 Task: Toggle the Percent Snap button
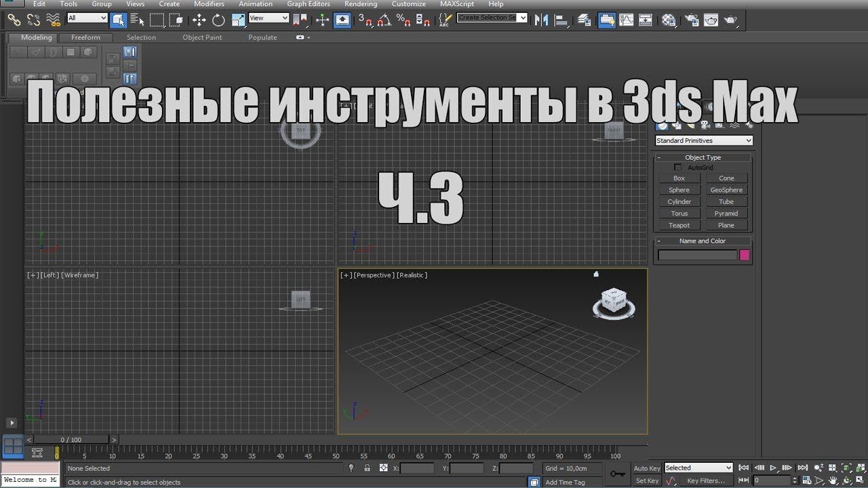click(403, 20)
